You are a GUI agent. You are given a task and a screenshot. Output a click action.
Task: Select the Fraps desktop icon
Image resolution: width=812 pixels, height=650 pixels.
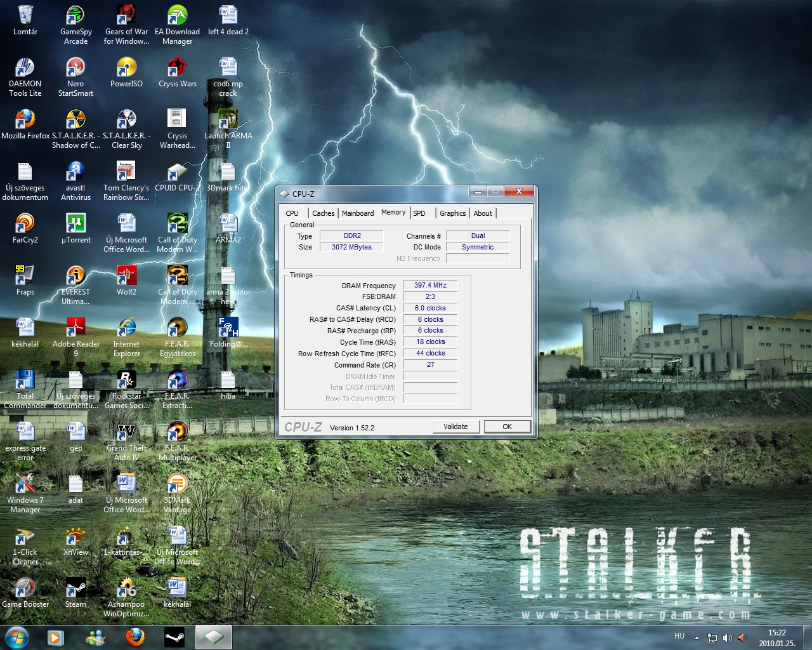click(x=25, y=281)
